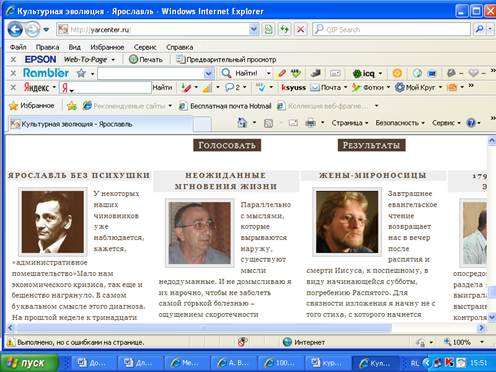The width and height of the screenshot is (496, 372).
Task: Click the Результаты button
Action: coord(371,145)
